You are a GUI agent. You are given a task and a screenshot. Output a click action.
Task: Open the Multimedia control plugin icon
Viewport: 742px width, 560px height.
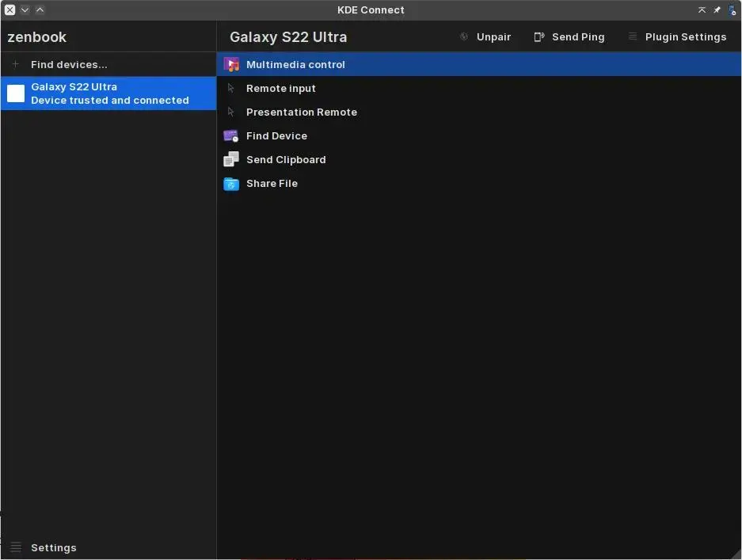231,64
